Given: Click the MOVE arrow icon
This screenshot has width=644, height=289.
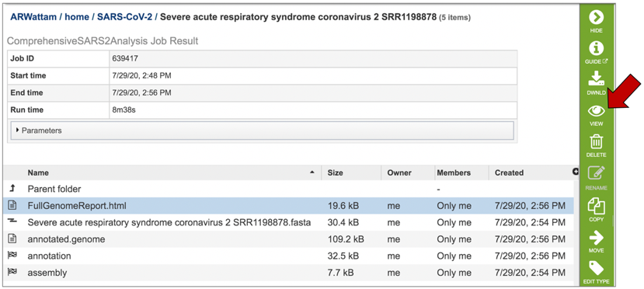Looking at the screenshot, I should (x=596, y=237).
